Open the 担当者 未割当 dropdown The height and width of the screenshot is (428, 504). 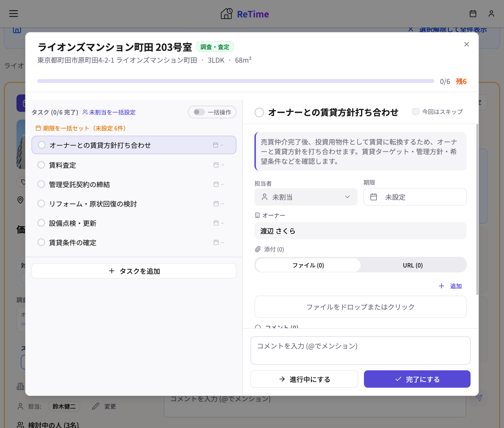306,197
